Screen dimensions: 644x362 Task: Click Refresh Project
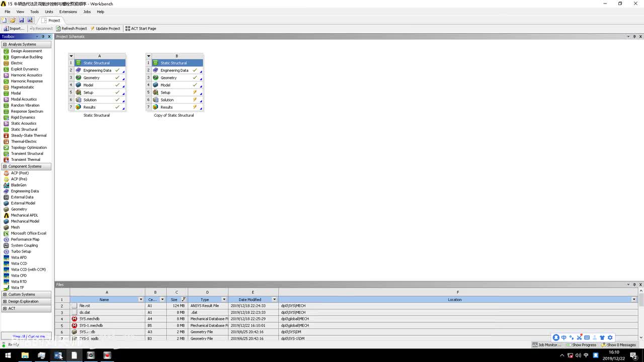[71, 29]
